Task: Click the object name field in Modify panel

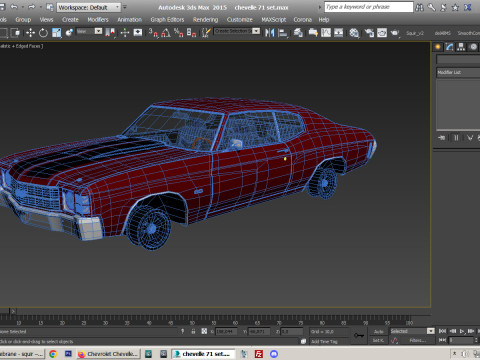Action: click(458, 59)
